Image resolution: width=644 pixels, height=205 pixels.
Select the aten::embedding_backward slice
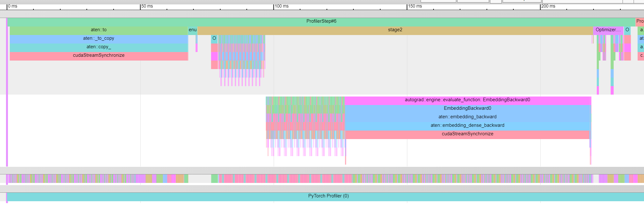coord(467,117)
